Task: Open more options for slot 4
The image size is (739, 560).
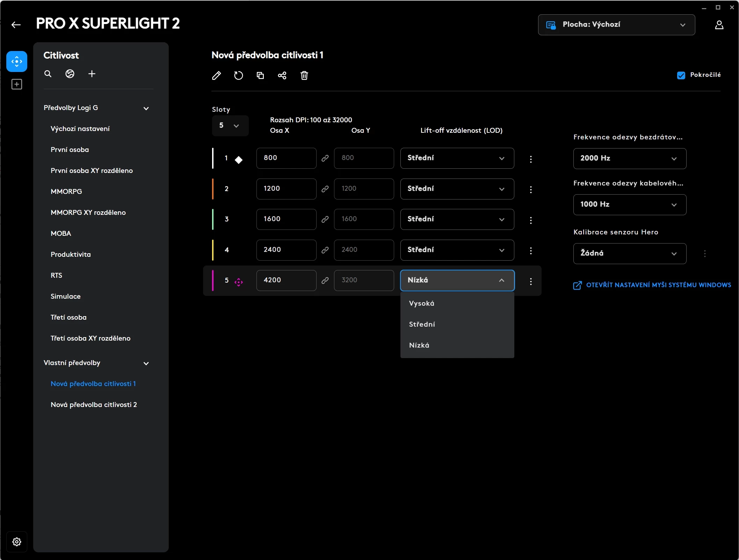Action: (x=531, y=251)
